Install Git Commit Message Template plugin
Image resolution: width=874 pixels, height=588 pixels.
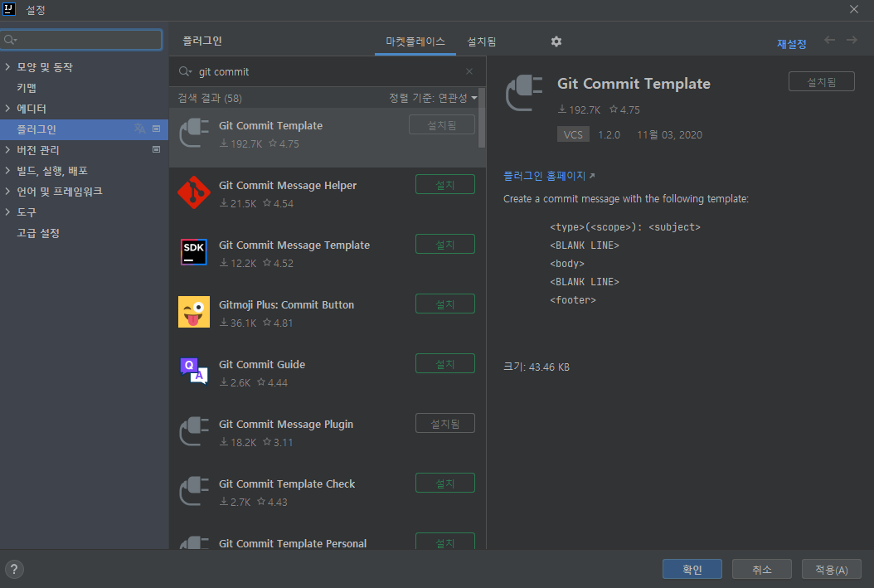click(x=444, y=244)
